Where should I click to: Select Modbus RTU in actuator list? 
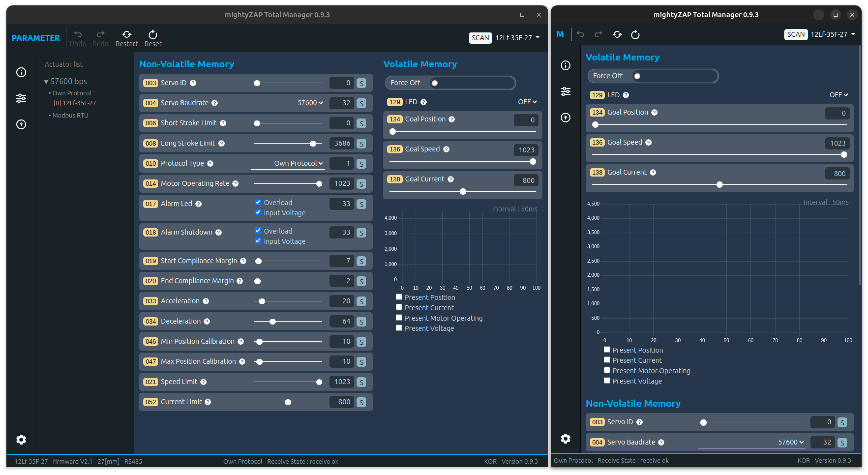click(70, 115)
